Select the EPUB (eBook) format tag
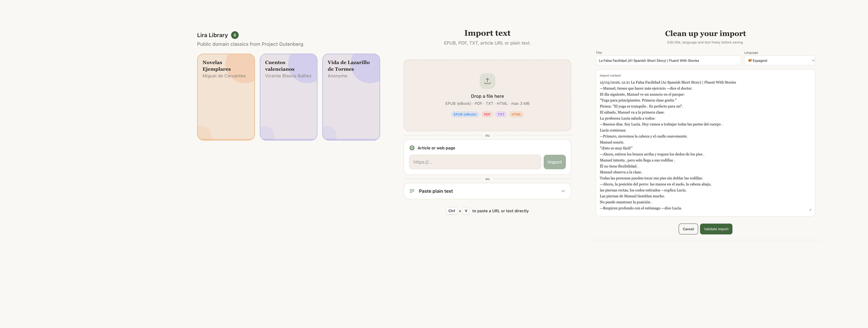 coord(465,114)
